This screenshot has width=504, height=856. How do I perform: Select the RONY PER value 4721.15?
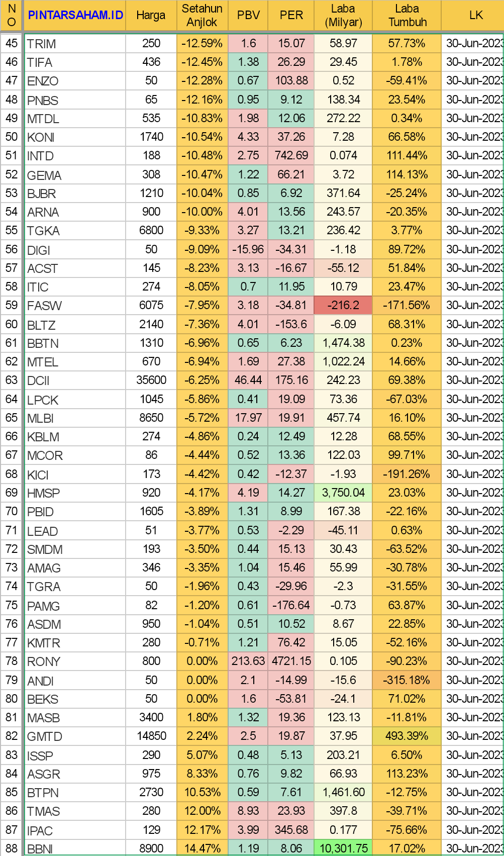click(291, 661)
